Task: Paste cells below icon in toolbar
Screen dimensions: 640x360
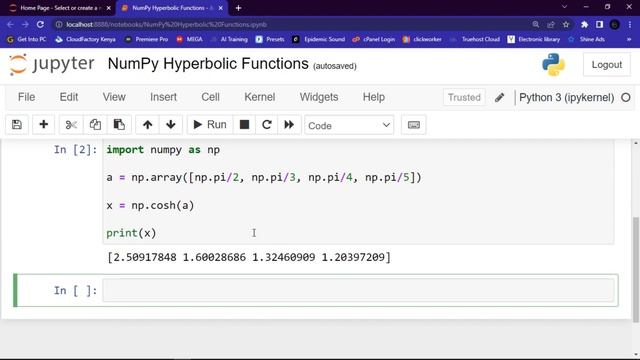Action: tap(119, 124)
